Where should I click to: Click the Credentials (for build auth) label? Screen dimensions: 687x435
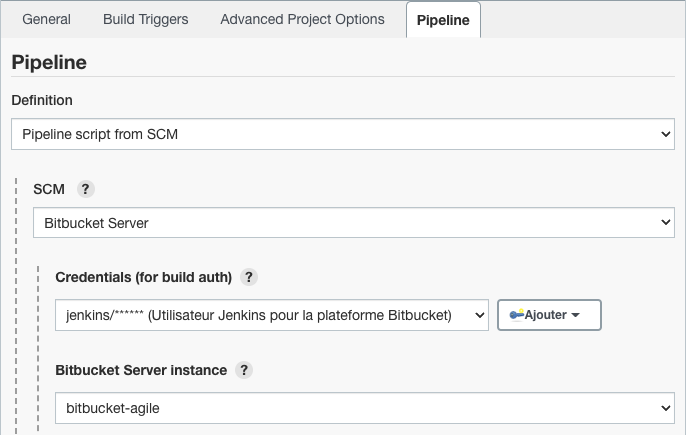pos(143,277)
